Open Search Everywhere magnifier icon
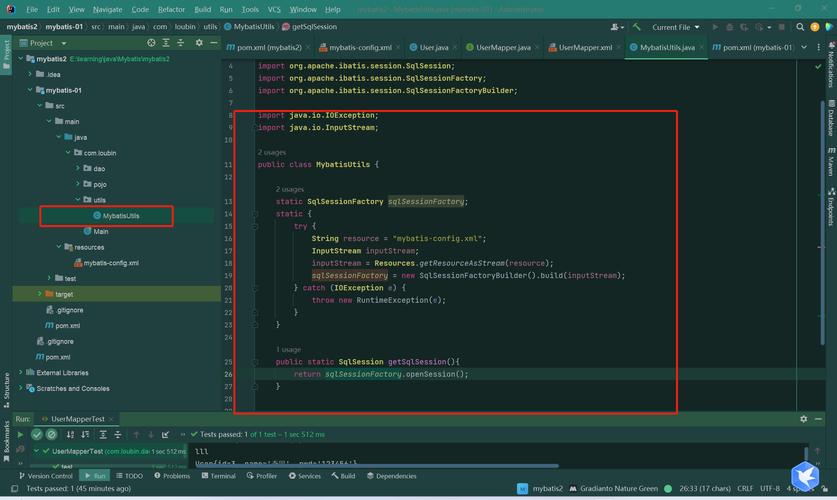The height and width of the screenshot is (500, 837). (800, 27)
